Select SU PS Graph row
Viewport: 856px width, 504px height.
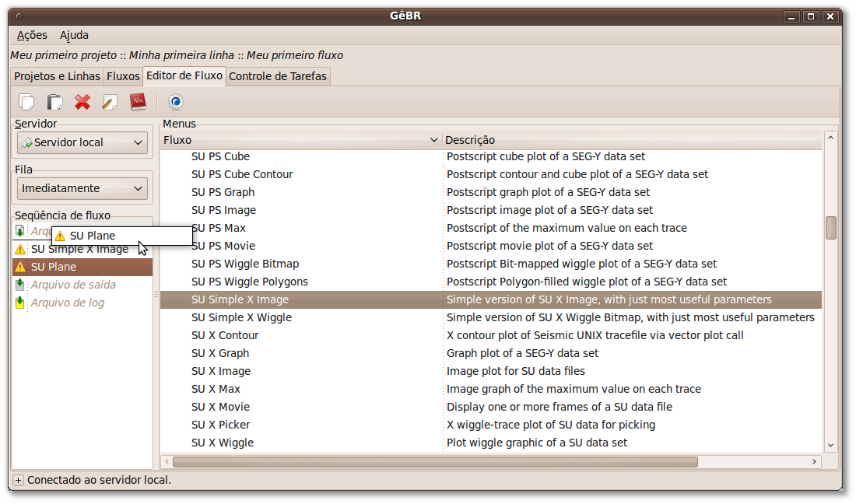click(491, 193)
